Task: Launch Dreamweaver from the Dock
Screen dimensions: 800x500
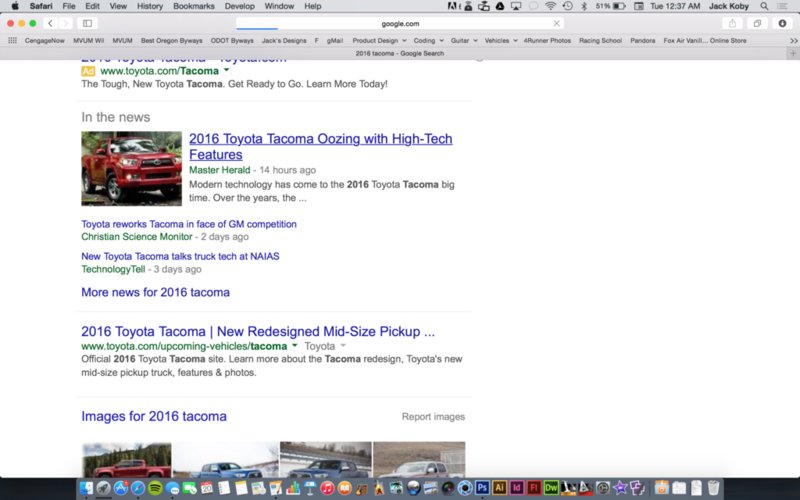Action: coord(551,488)
